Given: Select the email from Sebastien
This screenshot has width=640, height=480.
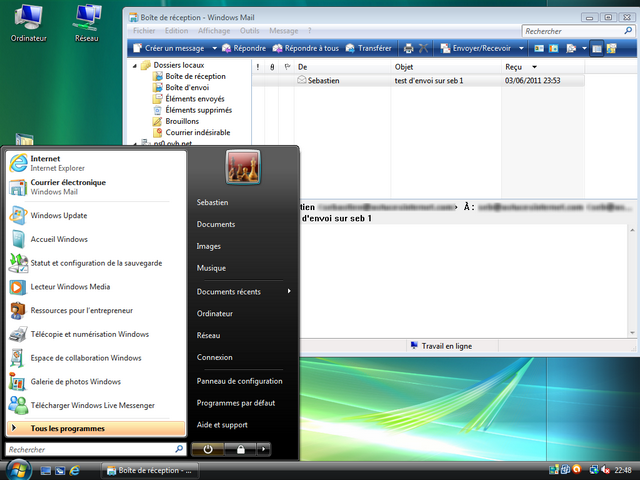Looking at the screenshot, I should (418, 80).
